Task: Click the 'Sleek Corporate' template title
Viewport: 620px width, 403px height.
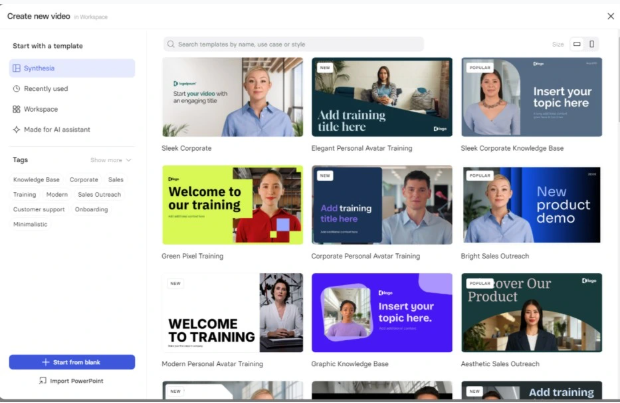Action: click(x=186, y=148)
